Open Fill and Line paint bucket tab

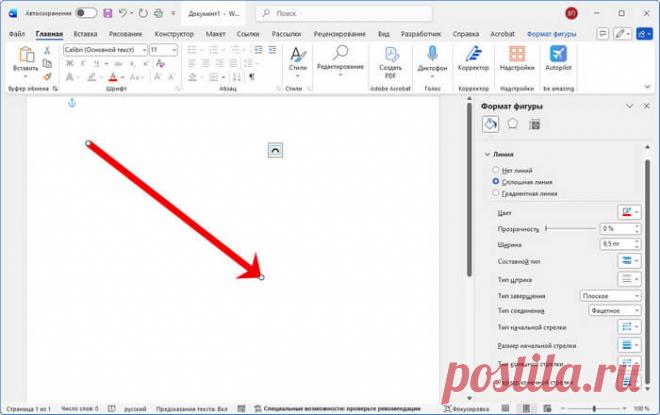[x=490, y=124]
